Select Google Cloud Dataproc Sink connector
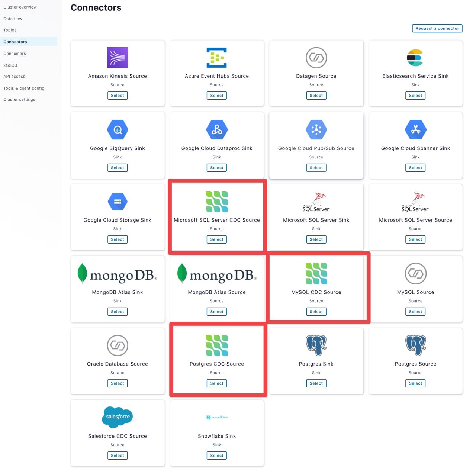The width and height of the screenshot is (476, 476). click(217, 168)
